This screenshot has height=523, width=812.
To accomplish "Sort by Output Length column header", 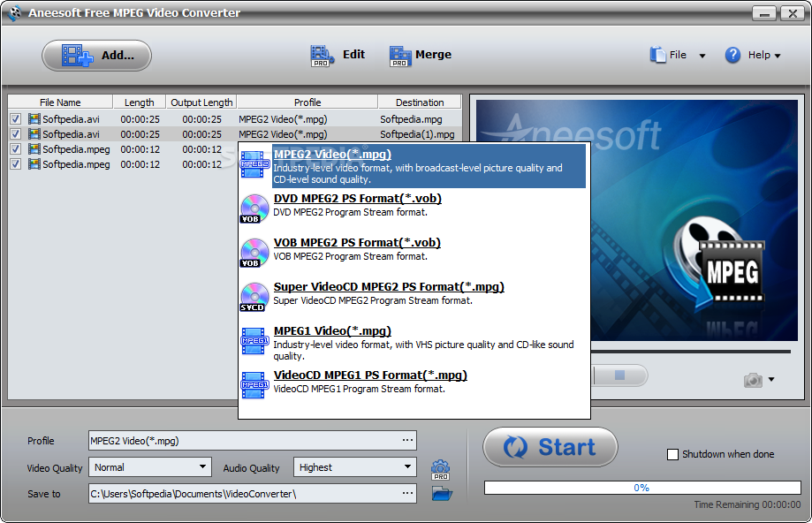I will pos(201,102).
